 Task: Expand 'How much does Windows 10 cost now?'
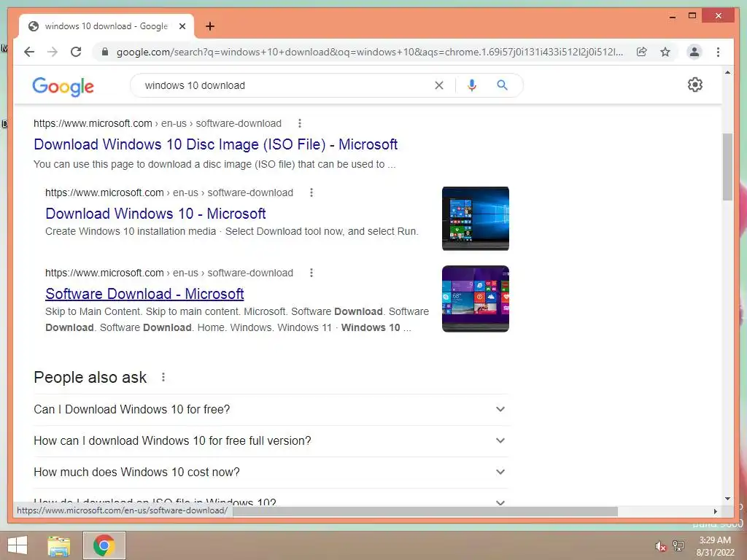click(270, 472)
